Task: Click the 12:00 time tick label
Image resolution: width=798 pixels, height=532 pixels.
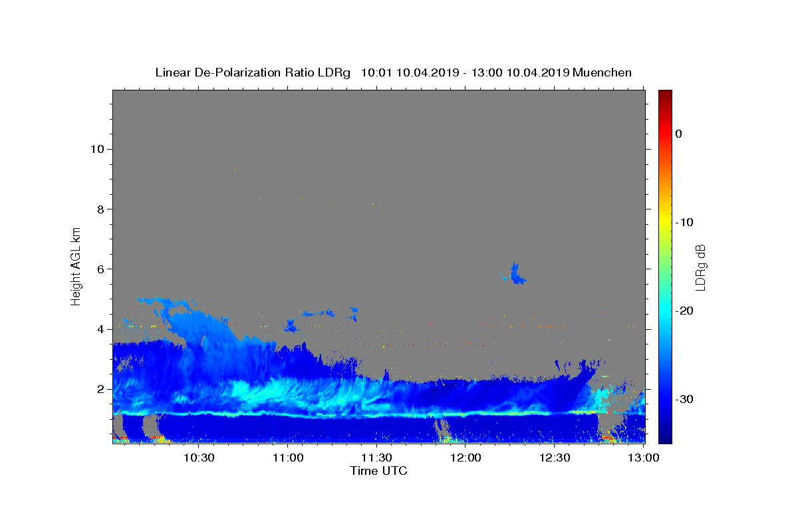Action: tap(465, 458)
